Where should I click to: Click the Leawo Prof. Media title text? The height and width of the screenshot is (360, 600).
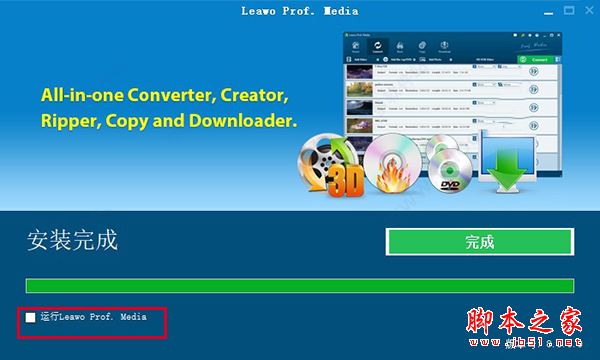pos(300,11)
